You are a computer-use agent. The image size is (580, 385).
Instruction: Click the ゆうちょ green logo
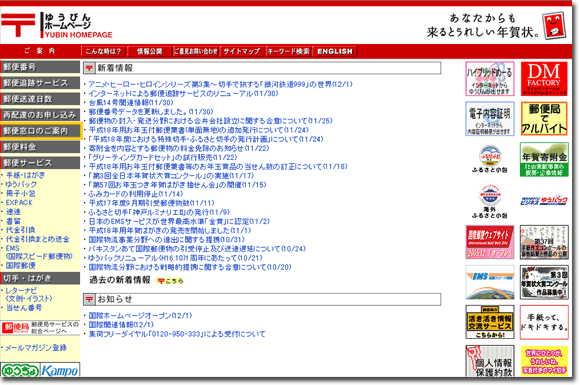pos(20,370)
